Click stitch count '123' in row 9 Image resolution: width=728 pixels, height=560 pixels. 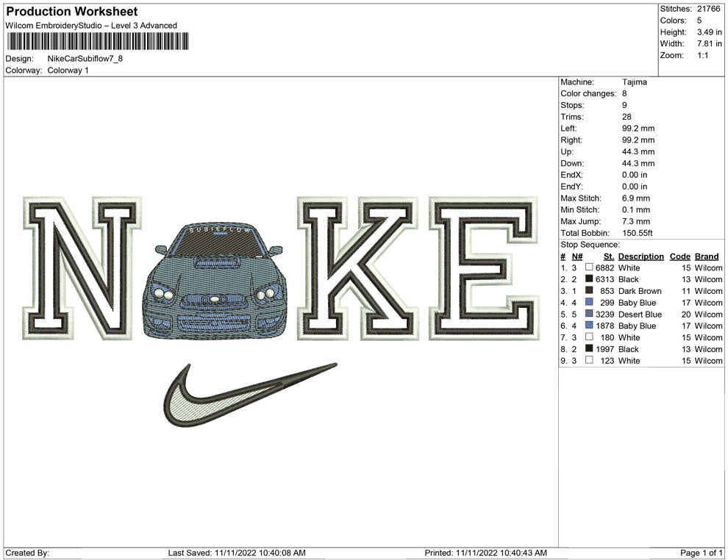click(607, 361)
